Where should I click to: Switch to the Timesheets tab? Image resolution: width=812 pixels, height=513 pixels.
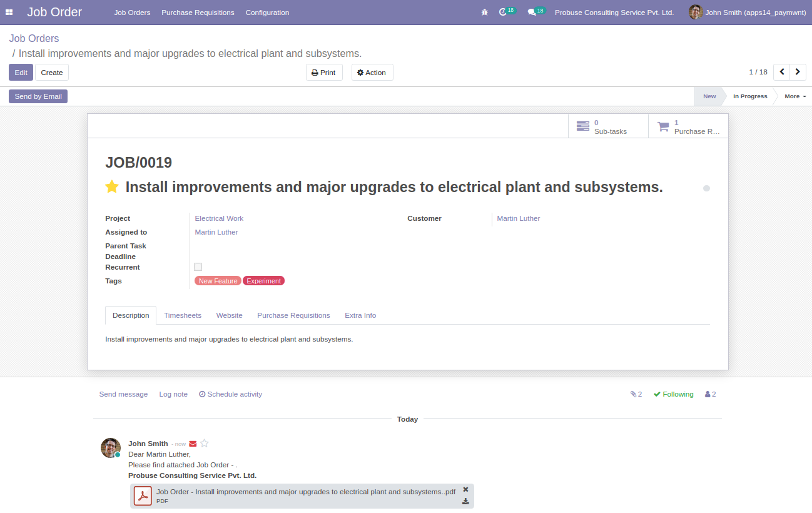point(183,315)
